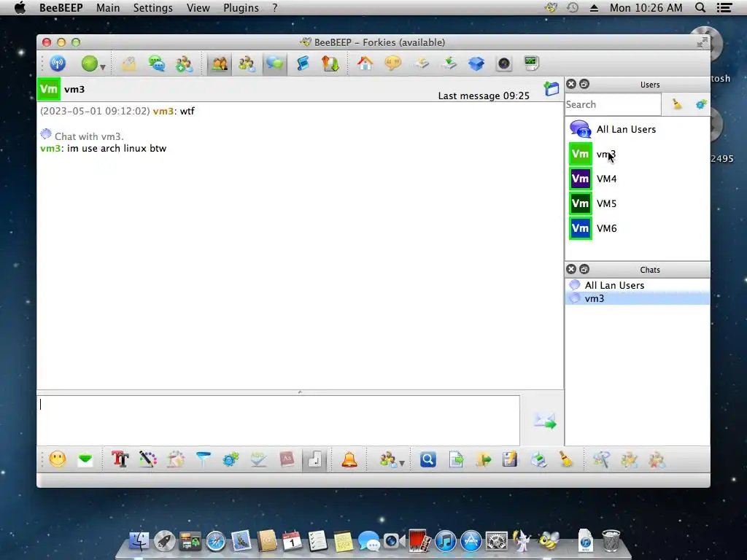Screen dimensions: 747x560
Task: Open All Lan Users chat in Chats list
Action: [638, 285]
